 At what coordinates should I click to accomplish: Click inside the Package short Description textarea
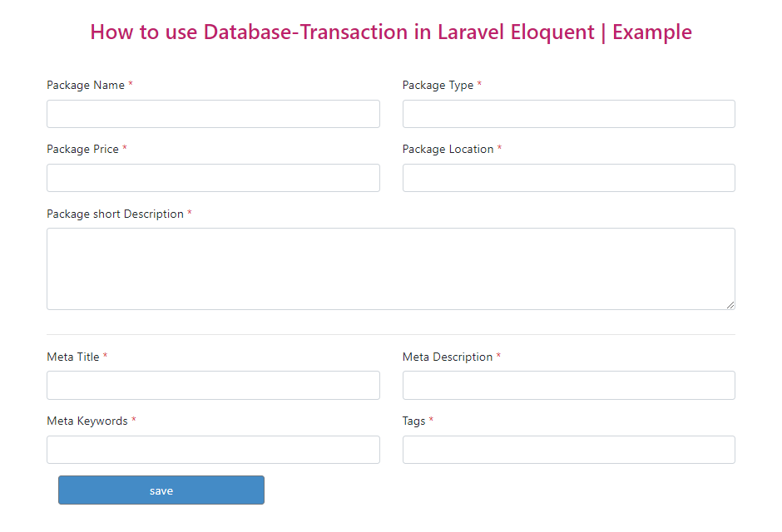391,266
